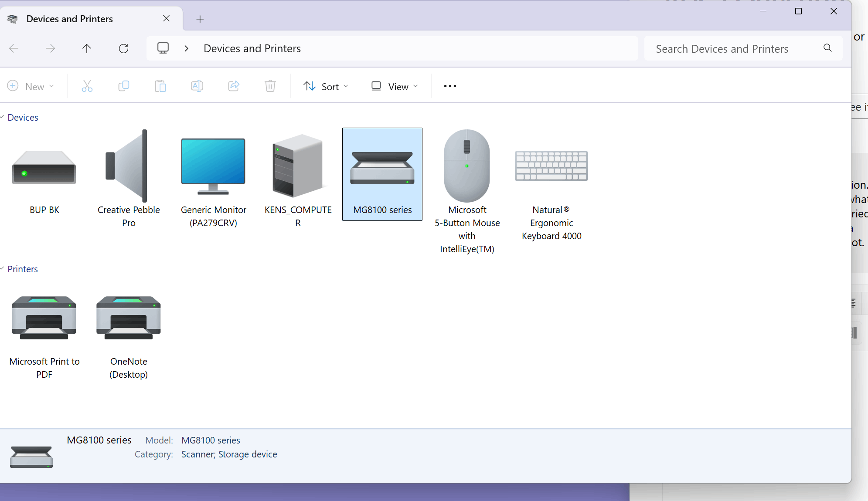868x501 pixels.
Task: Click the Rename icon in toolbar
Action: pyautogui.click(x=197, y=86)
